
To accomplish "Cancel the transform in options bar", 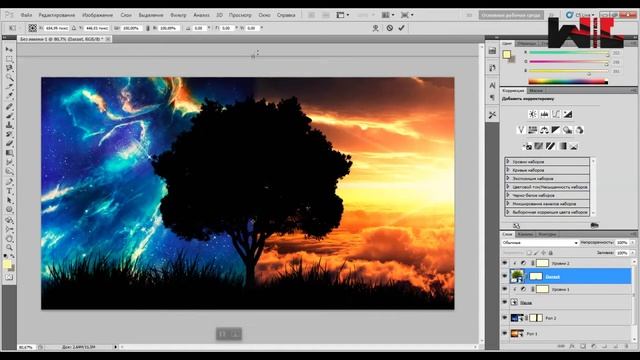I will pyautogui.click(x=390, y=28).
